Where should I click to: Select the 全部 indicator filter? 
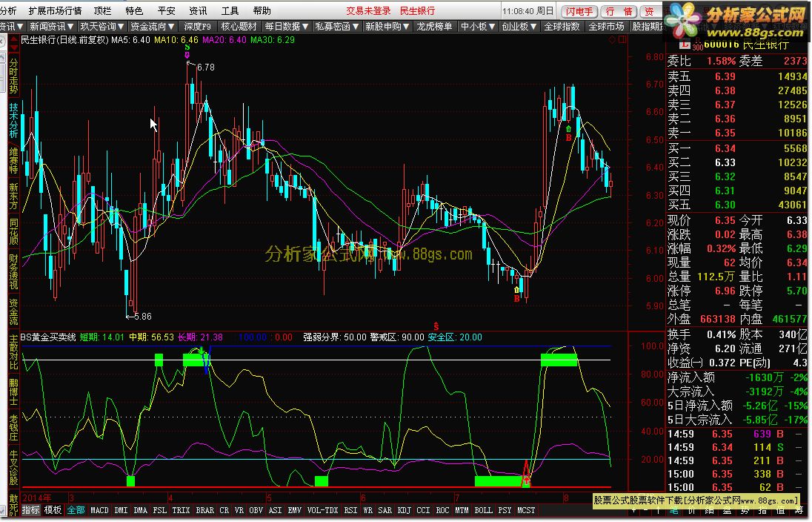pyautogui.click(x=76, y=510)
